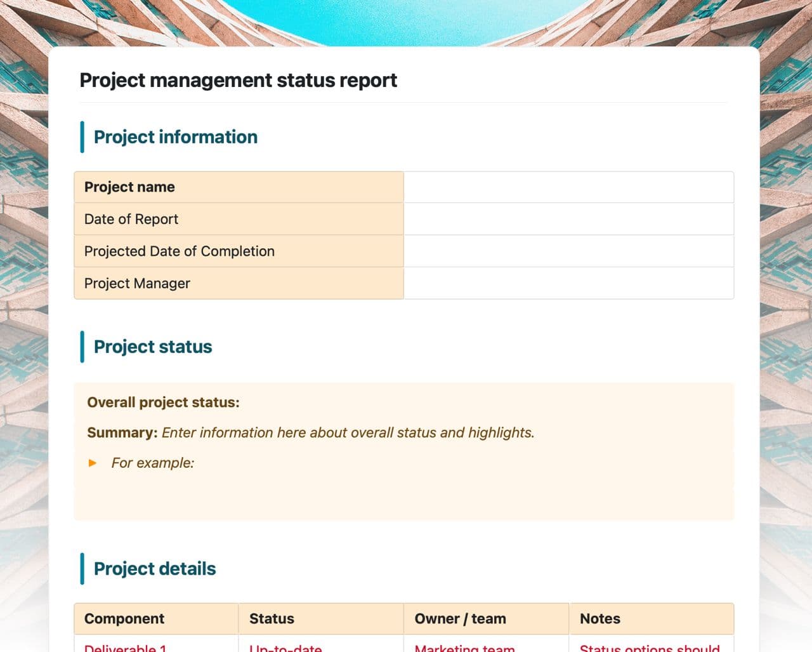Click the empty cell beside 'Project name'
The height and width of the screenshot is (652, 812).
(568, 187)
